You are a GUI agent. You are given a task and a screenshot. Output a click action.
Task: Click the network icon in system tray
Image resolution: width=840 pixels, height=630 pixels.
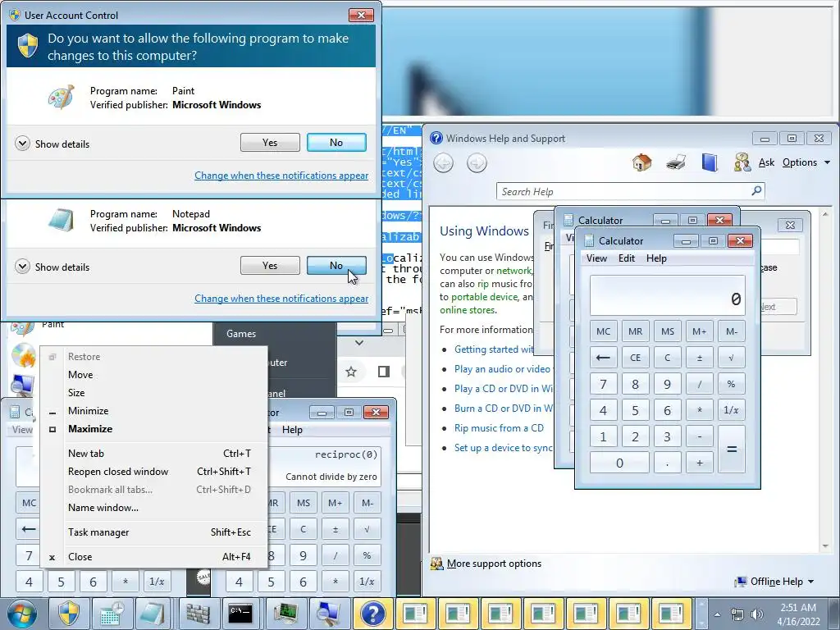pos(737,614)
